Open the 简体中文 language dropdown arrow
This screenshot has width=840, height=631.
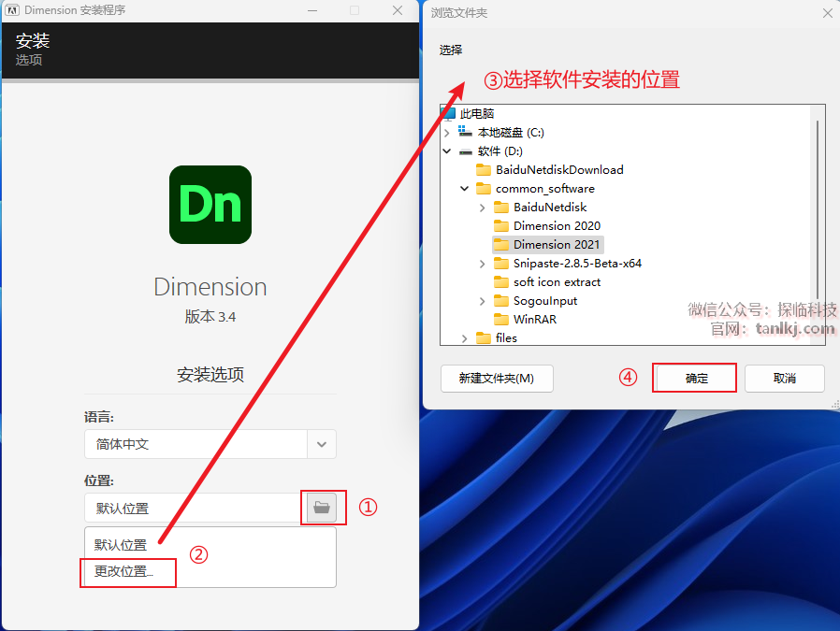coord(322,444)
